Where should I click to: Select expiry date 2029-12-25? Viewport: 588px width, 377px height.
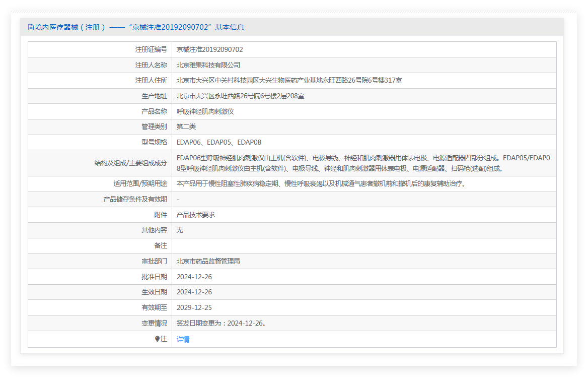tap(194, 307)
